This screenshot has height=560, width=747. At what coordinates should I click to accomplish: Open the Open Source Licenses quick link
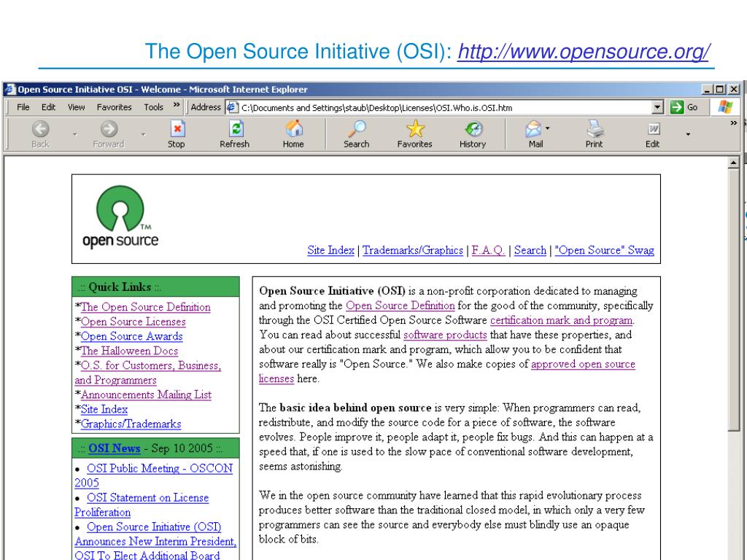pyautogui.click(x=133, y=322)
